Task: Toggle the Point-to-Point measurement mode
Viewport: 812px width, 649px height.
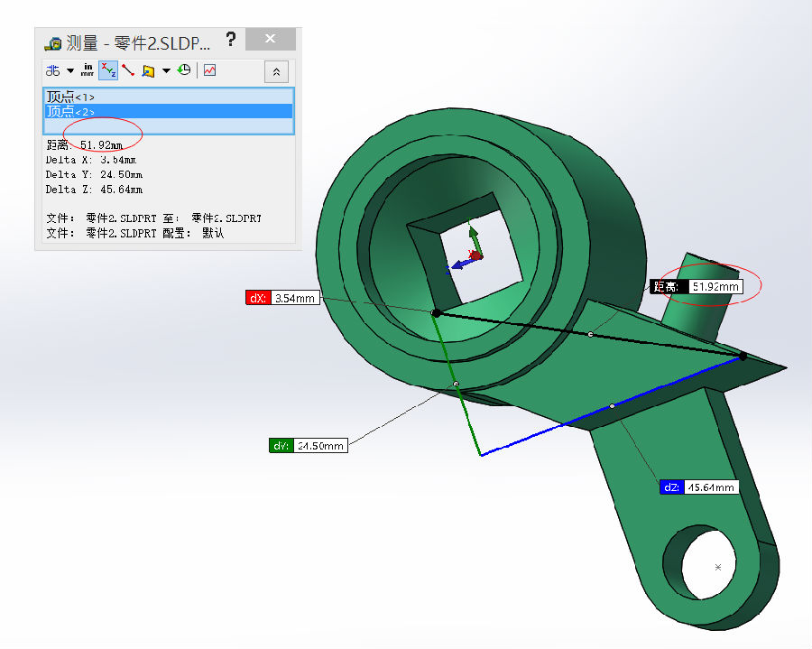Action: [128, 70]
